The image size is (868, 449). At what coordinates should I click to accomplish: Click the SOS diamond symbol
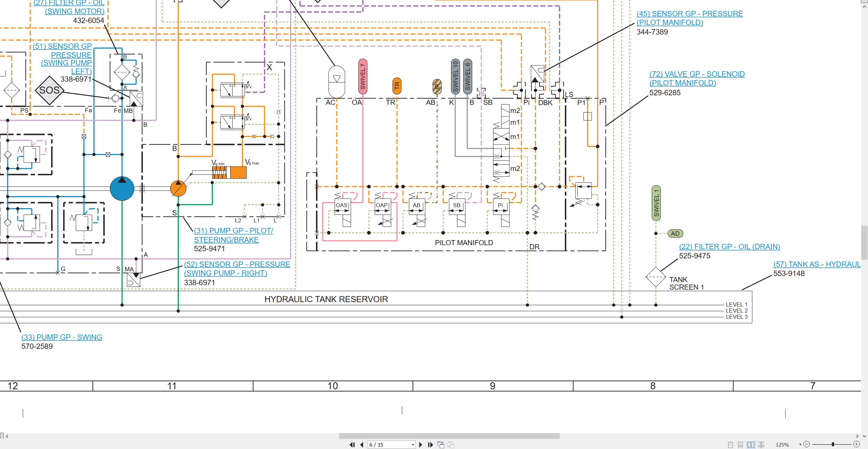[50, 90]
